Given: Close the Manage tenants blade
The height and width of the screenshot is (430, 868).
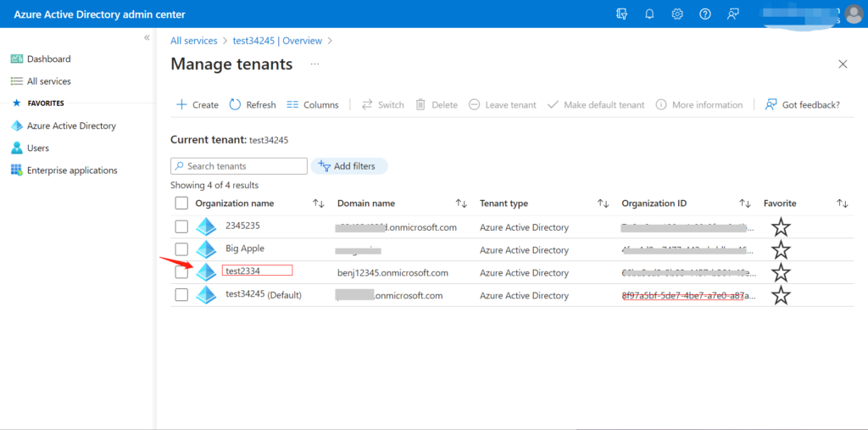Looking at the screenshot, I should pos(843,64).
